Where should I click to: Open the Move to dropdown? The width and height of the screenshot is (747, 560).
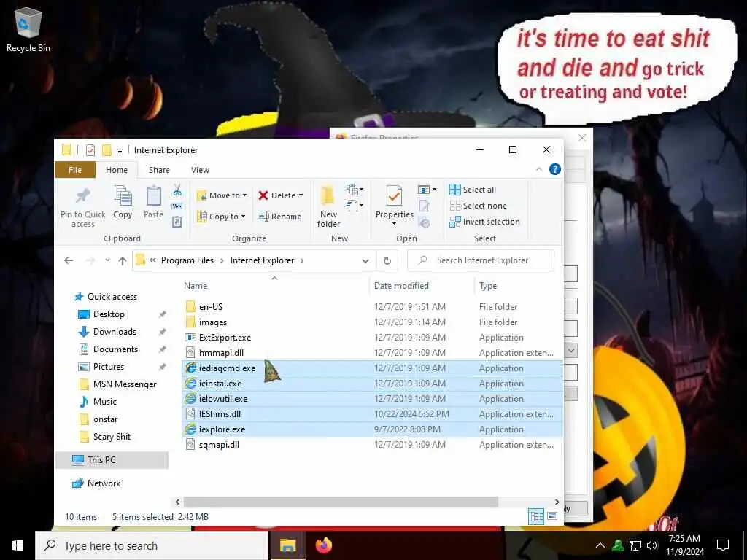click(222, 195)
